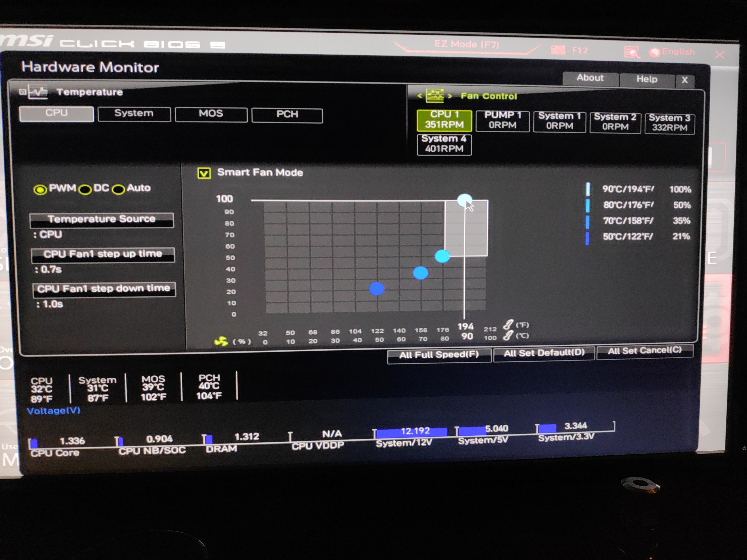The image size is (747, 560).
Task: Click the English language globe icon
Action: click(x=654, y=52)
